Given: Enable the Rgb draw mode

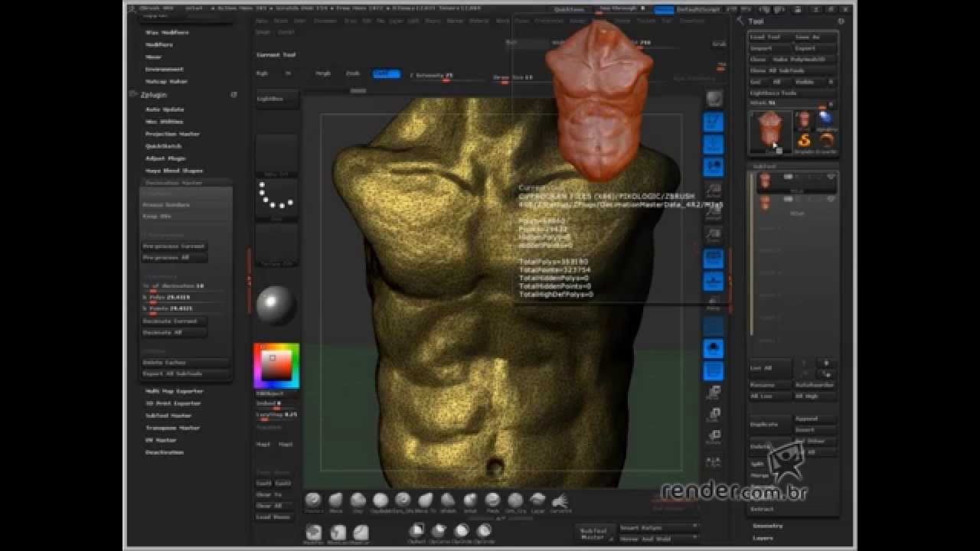Looking at the screenshot, I should click(262, 73).
